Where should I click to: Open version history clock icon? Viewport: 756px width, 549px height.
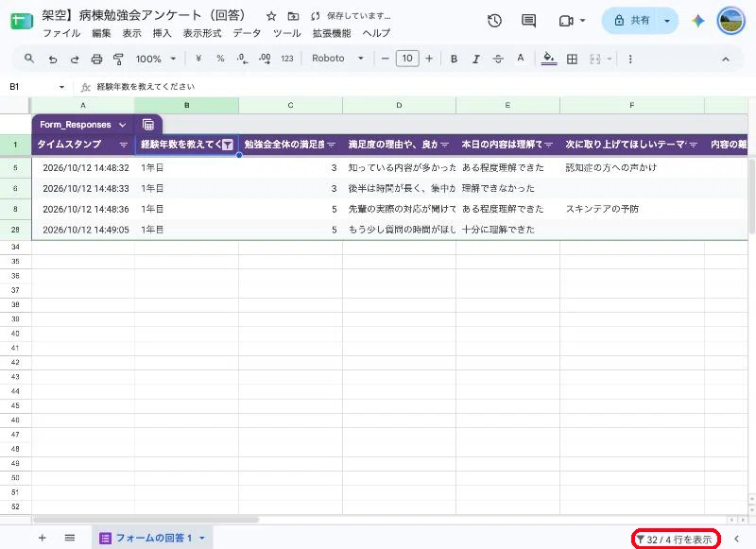tap(494, 21)
